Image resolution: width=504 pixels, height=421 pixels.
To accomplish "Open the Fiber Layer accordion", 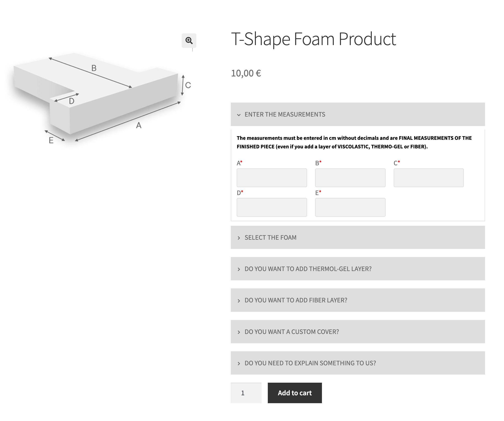I will point(296,300).
